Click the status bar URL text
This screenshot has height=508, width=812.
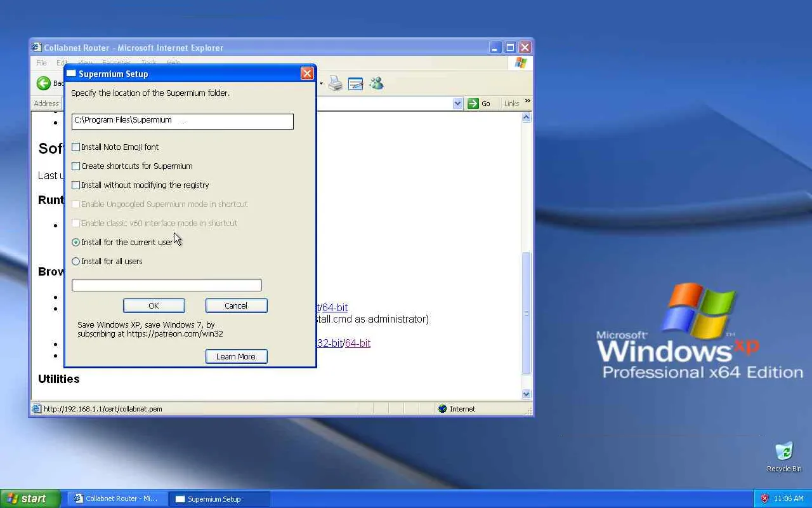pyautogui.click(x=103, y=409)
